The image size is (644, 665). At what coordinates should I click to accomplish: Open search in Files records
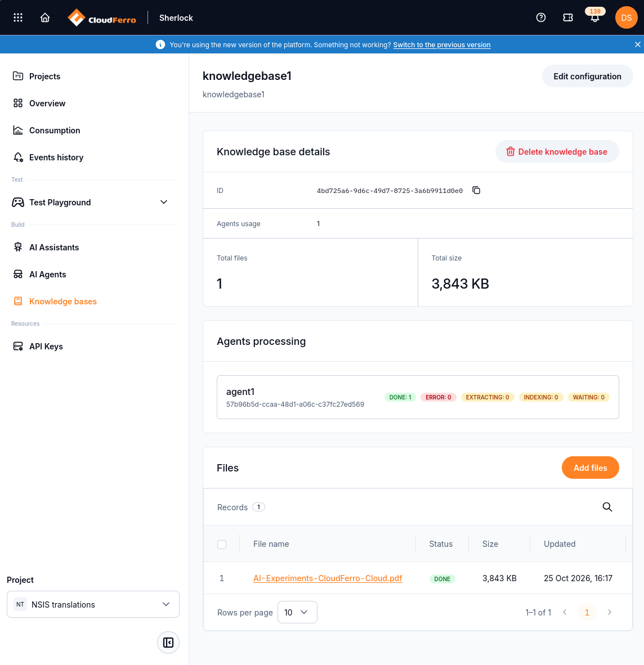(x=607, y=507)
